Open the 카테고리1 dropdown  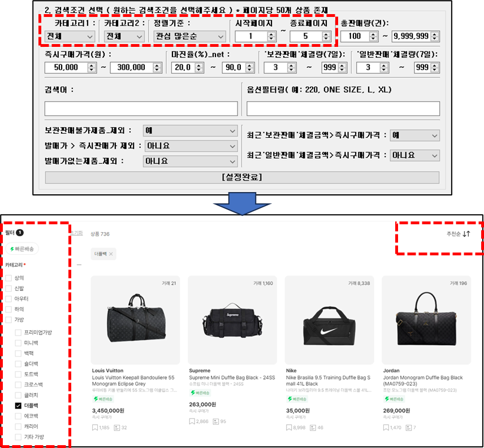point(70,36)
